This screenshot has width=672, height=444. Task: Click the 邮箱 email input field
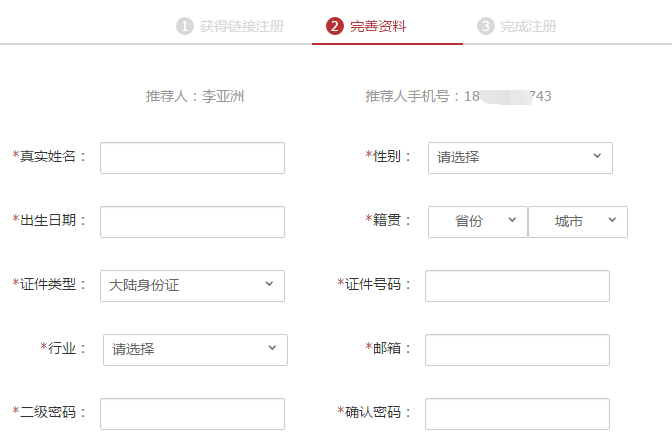pos(517,350)
